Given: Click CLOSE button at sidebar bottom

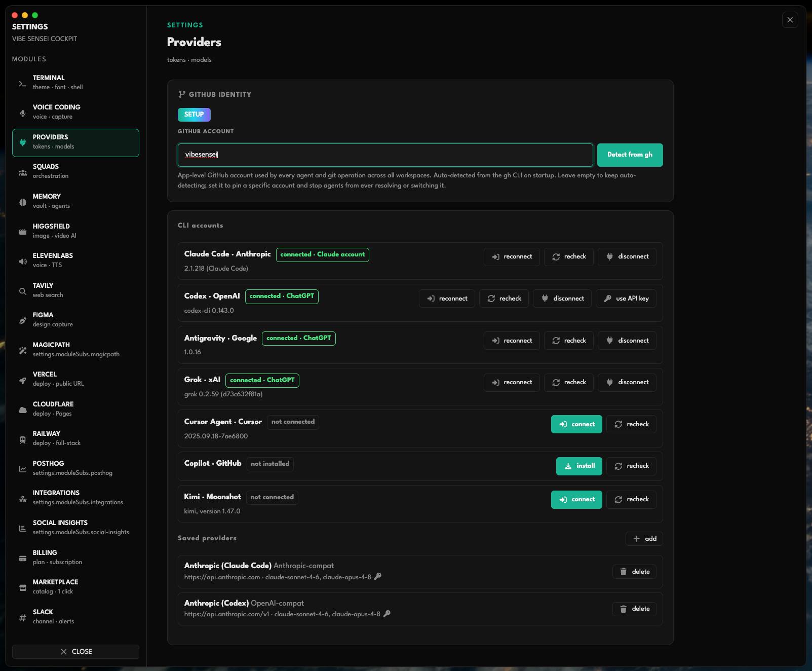Looking at the screenshot, I should pyautogui.click(x=75, y=652).
